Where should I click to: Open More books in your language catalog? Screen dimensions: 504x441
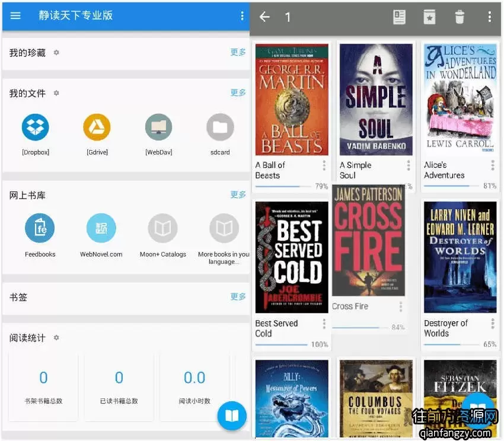click(x=224, y=228)
